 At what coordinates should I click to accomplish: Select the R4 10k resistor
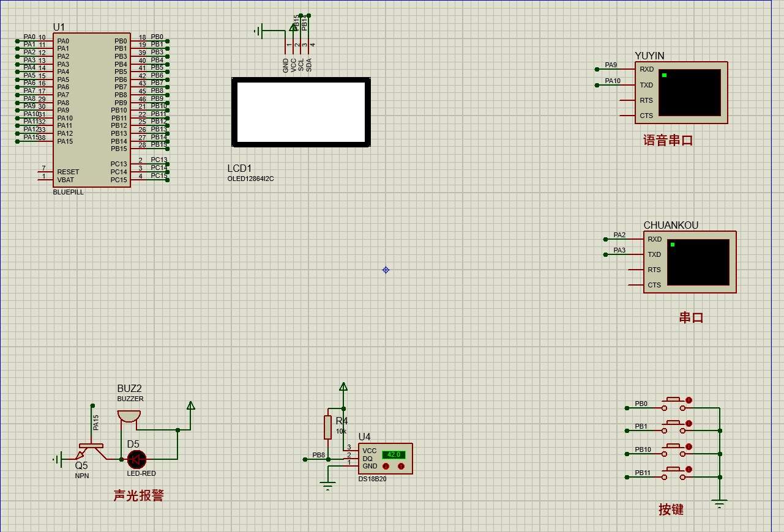click(328, 427)
